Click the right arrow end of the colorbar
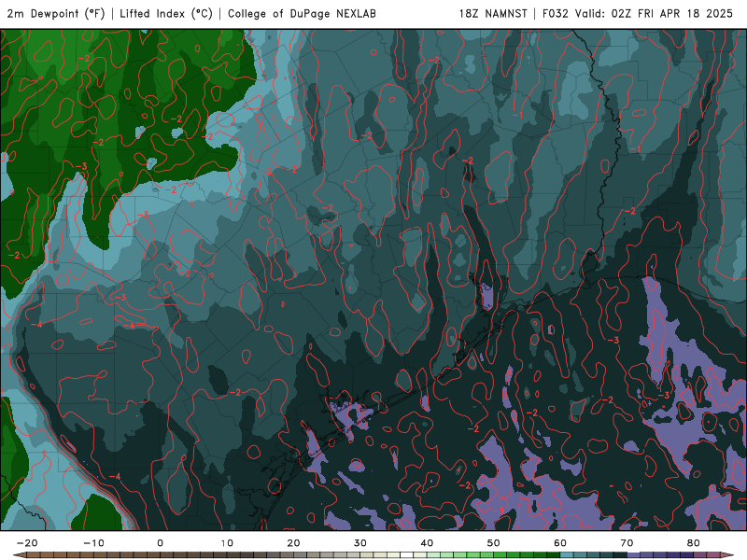Viewport: 747px width, 560px height. tap(727, 555)
